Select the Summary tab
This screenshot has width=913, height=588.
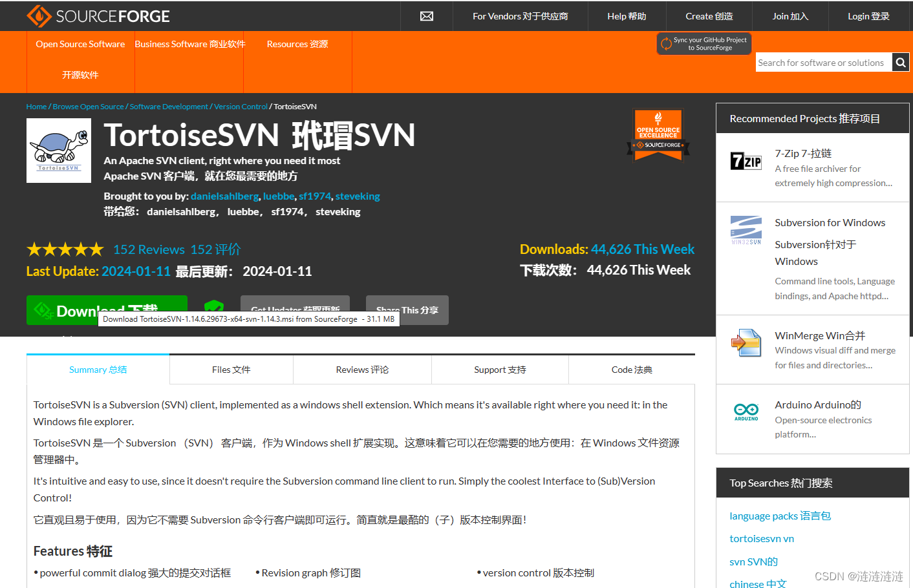[98, 370]
